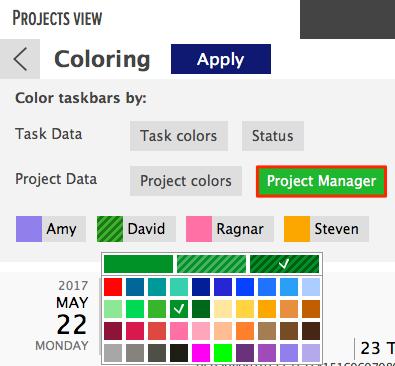Choose Status coloring option
This screenshot has height=366, width=395.
[273, 136]
